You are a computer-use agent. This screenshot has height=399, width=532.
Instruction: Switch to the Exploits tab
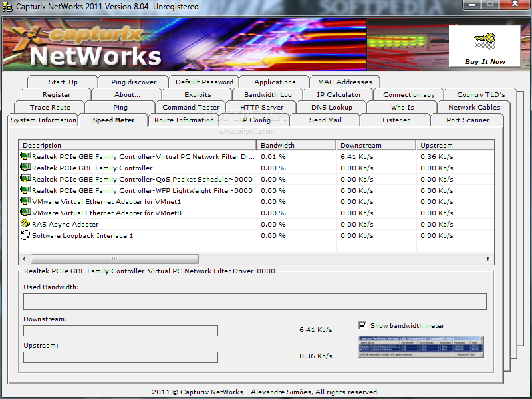point(198,94)
